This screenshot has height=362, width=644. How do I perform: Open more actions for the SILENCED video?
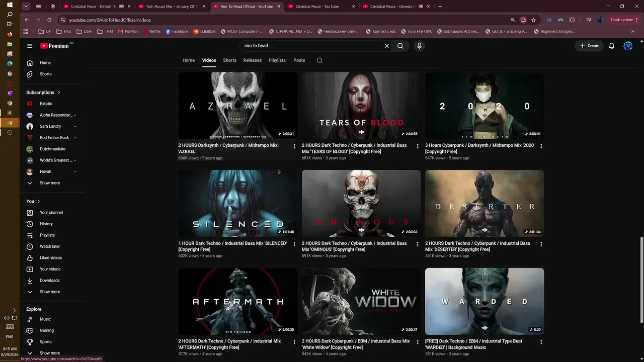pos(294,244)
